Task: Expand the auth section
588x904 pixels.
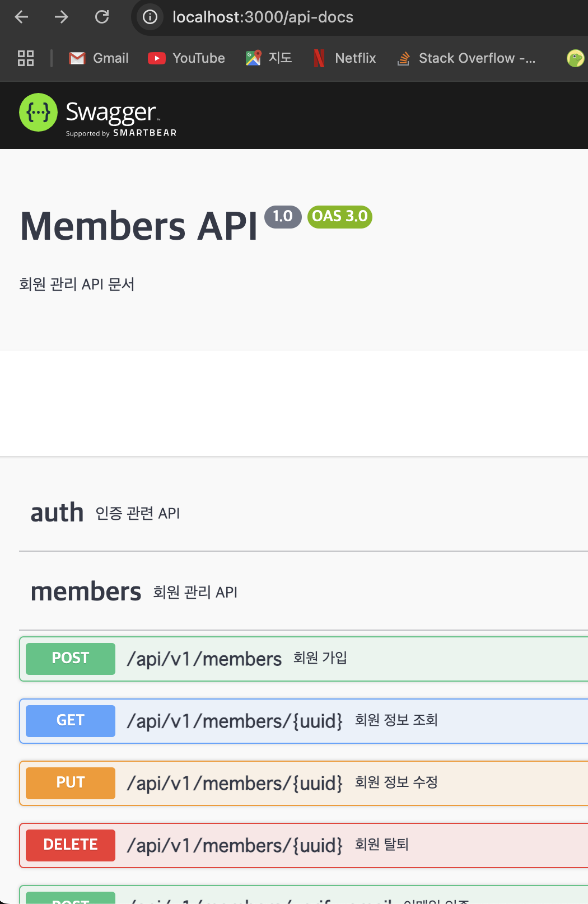Action: click(x=304, y=512)
